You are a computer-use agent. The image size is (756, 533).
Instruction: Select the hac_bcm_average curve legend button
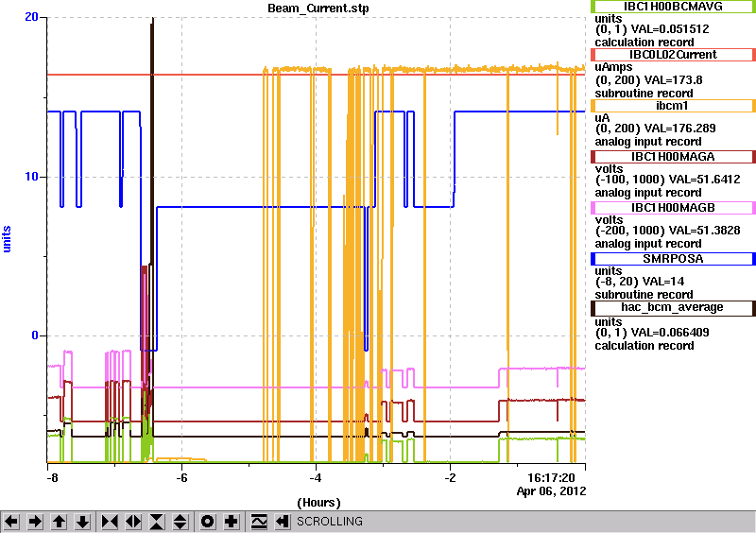[673, 308]
